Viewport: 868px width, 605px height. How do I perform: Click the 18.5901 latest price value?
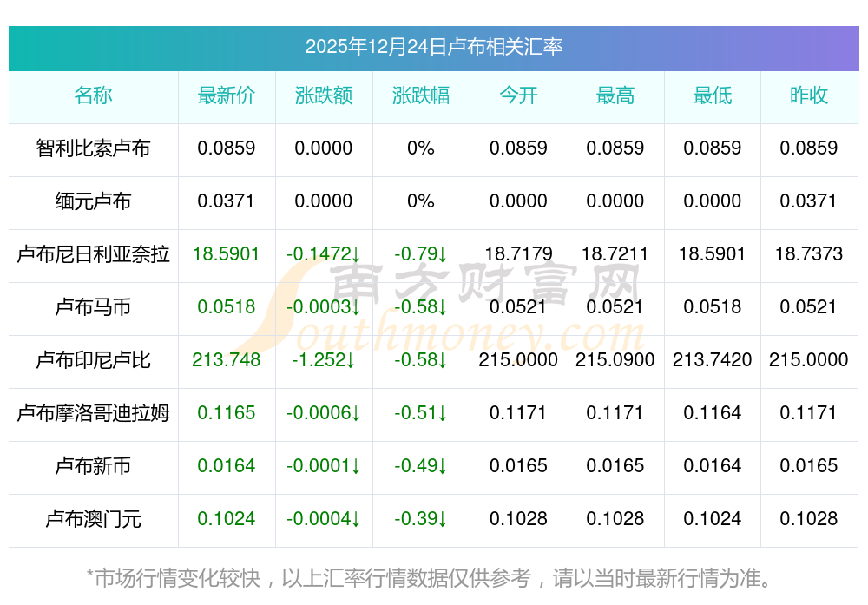coord(227,254)
